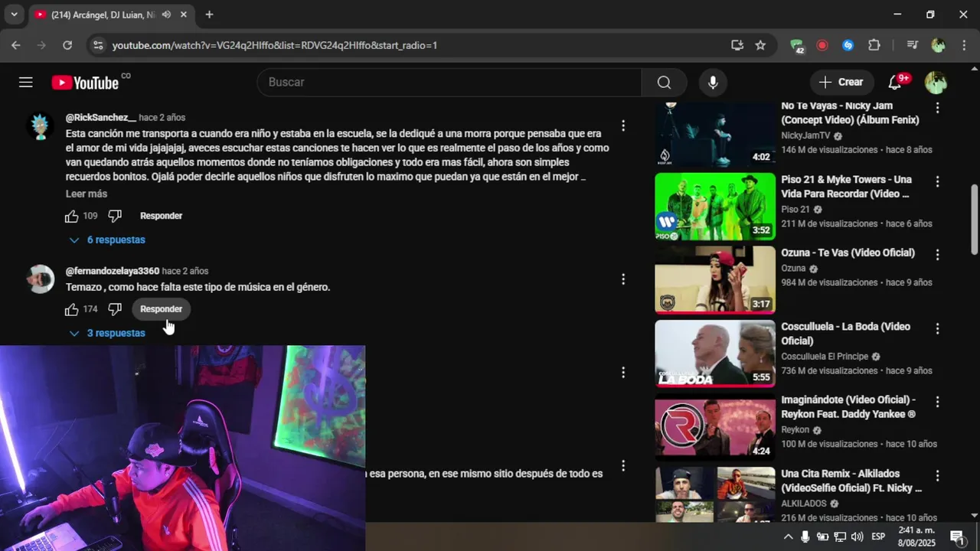
Task: Click the Crear button
Action: point(841,82)
